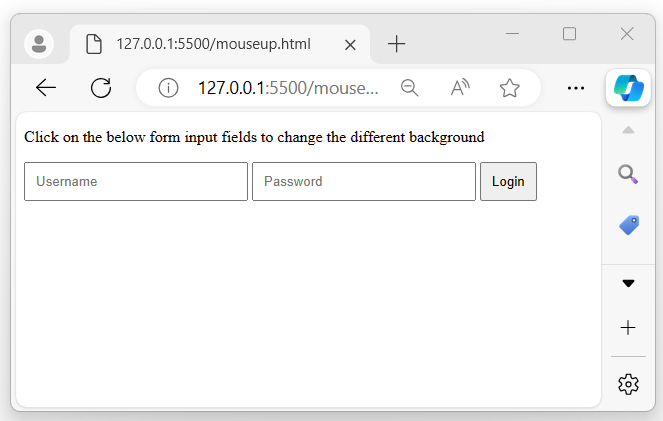Viewport: 663px width, 421px height.
Task: Open the browser profile icon
Action: (x=39, y=44)
